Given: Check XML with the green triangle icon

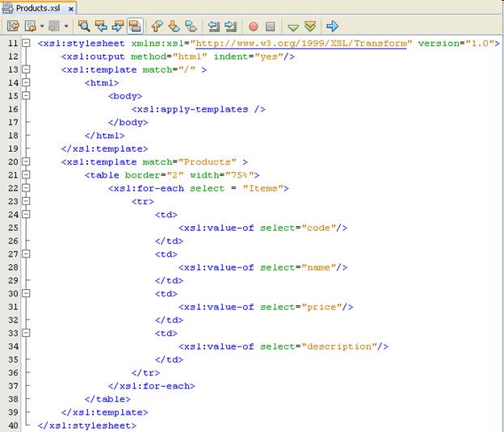Looking at the screenshot, I should (293, 27).
